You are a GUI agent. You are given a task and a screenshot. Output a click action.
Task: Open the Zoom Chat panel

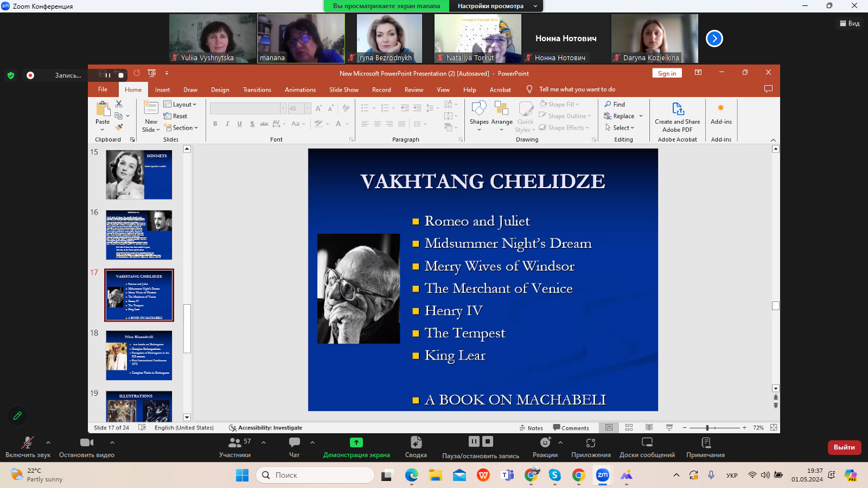pos(294,447)
